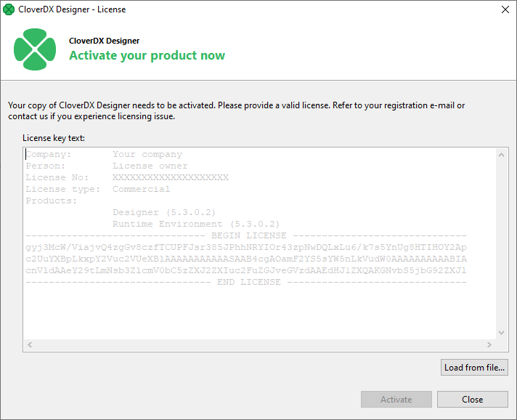Image resolution: width=517 pixels, height=420 pixels.
Task: Click the CloverDX icon in the title bar
Action: point(9,9)
